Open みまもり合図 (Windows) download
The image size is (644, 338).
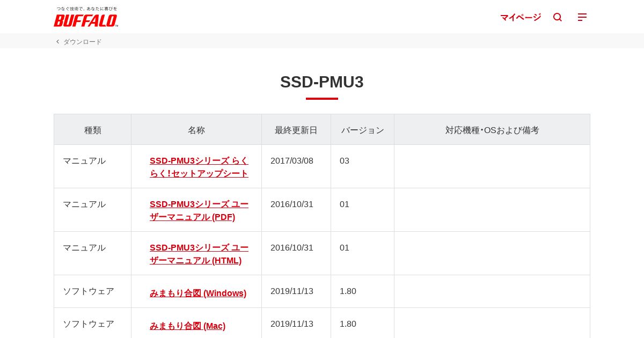(197, 293)
